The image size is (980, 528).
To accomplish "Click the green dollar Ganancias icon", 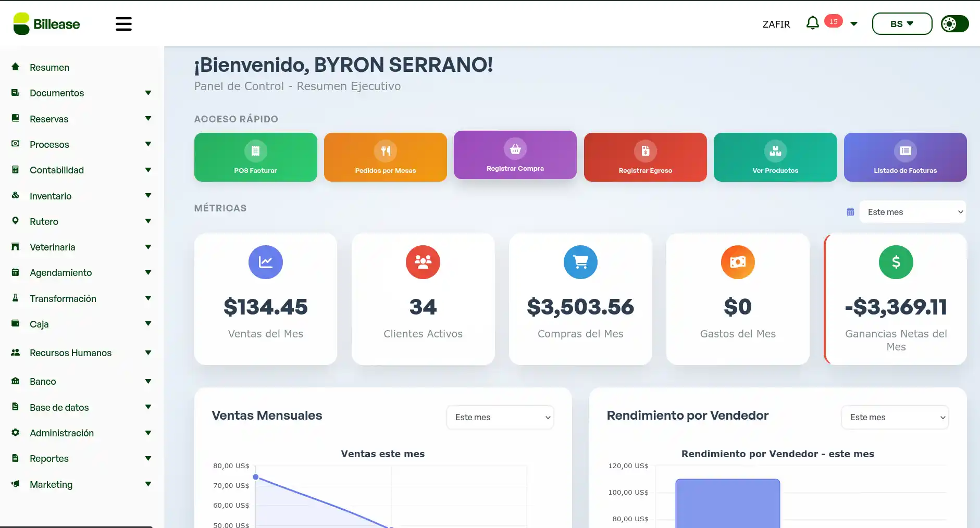I will 896,262.
